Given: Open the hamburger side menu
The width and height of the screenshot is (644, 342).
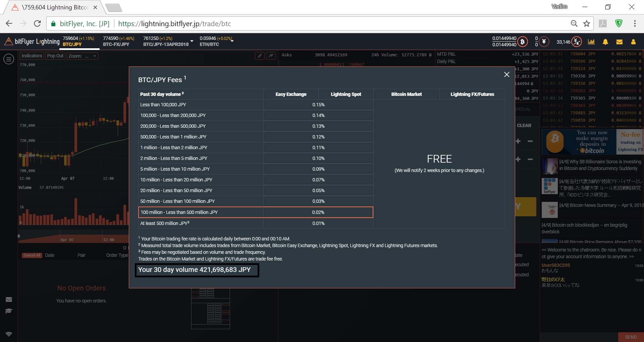Looking at the screenshot, I should (x=9, y=59).
